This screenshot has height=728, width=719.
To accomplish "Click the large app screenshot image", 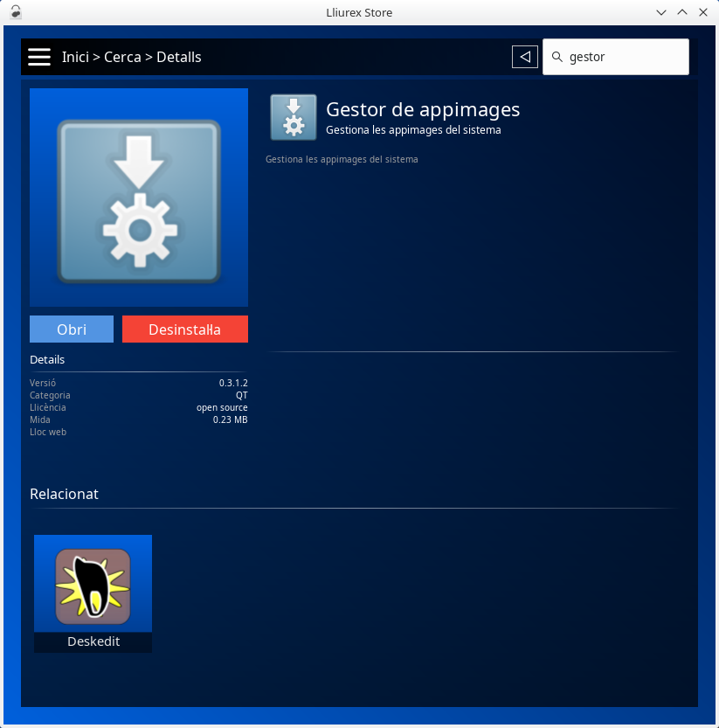I will [139, 198].
